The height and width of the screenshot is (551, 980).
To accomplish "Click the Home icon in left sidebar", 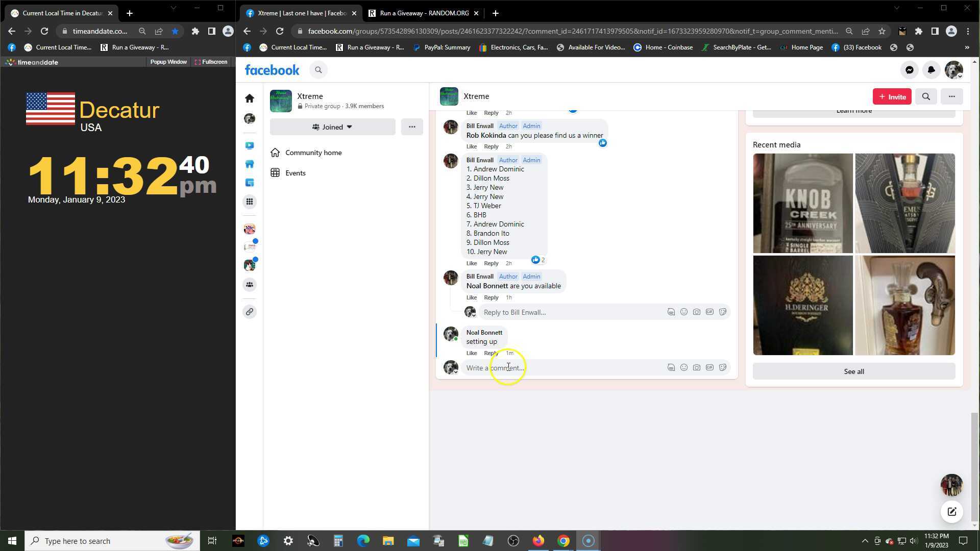I will [250, 98].
